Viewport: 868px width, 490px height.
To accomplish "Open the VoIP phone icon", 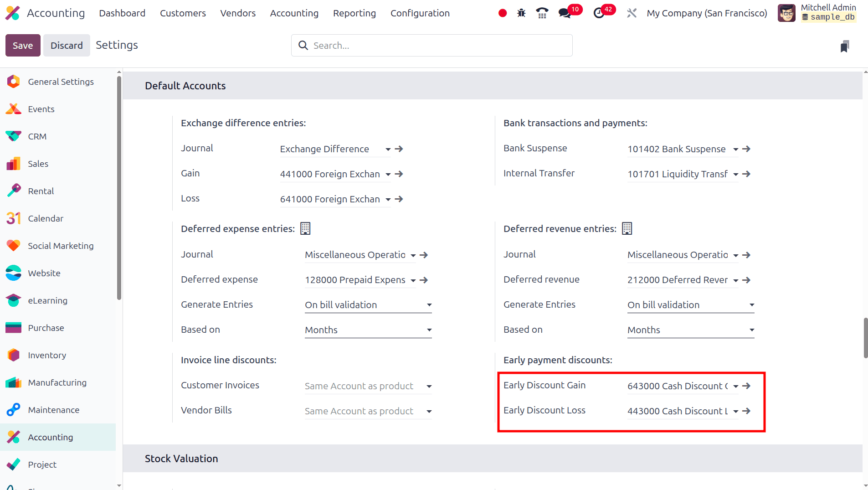I will click(542, 13).
